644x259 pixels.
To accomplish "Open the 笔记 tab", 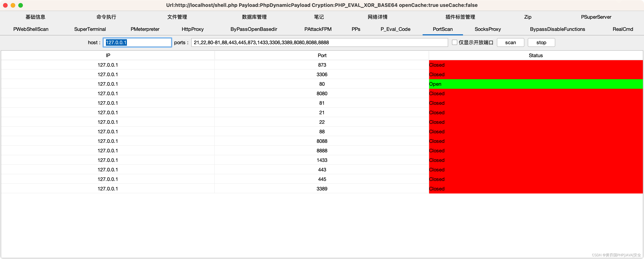I will (x=319, y=17).
